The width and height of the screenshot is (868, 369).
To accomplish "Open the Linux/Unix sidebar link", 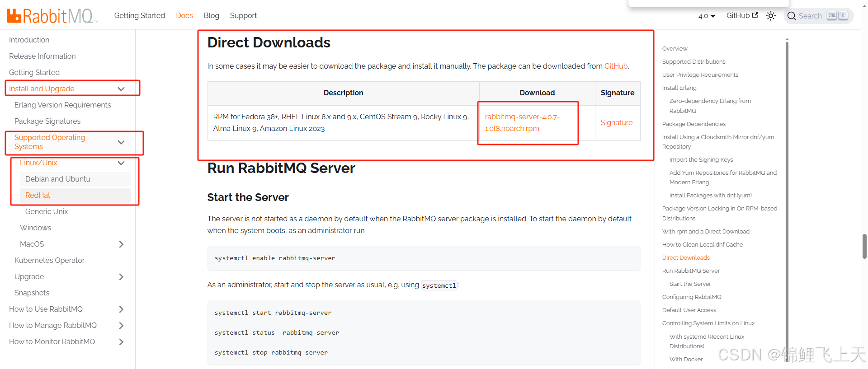I will click(x=38, y=163).
